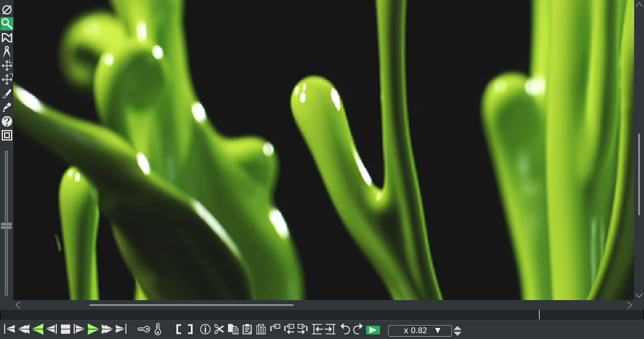Click the key icon on the bottom toolbar
The width and height of the screenshot is (644, 339).
pyautogui.click(x=143, y=329)
